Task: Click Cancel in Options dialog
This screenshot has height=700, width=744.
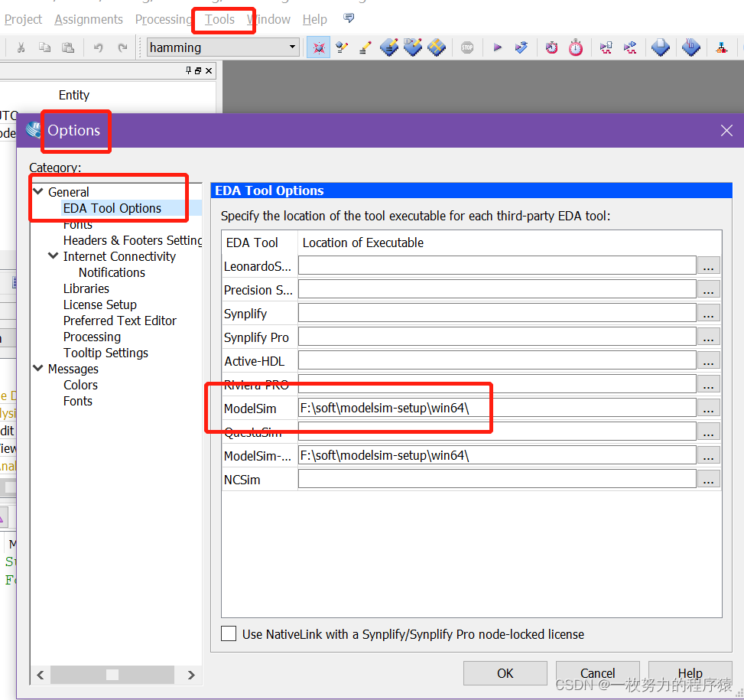Action: 597,673
